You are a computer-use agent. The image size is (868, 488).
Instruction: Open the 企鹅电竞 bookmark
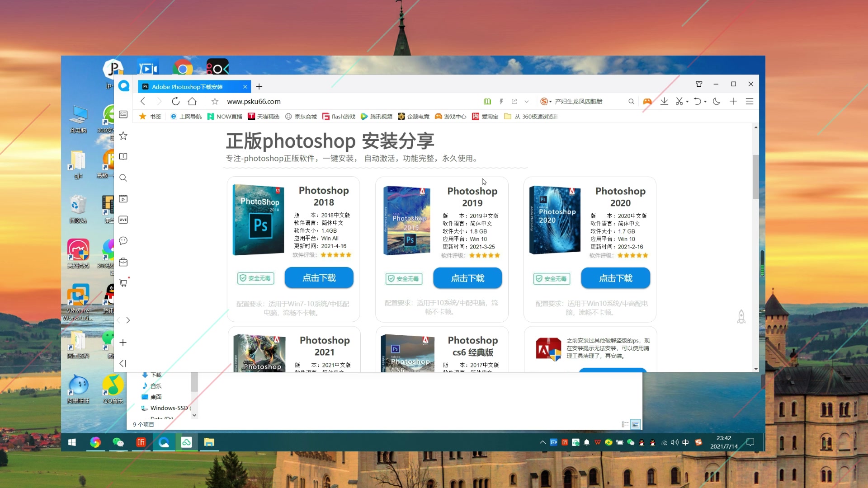point(414,117)
